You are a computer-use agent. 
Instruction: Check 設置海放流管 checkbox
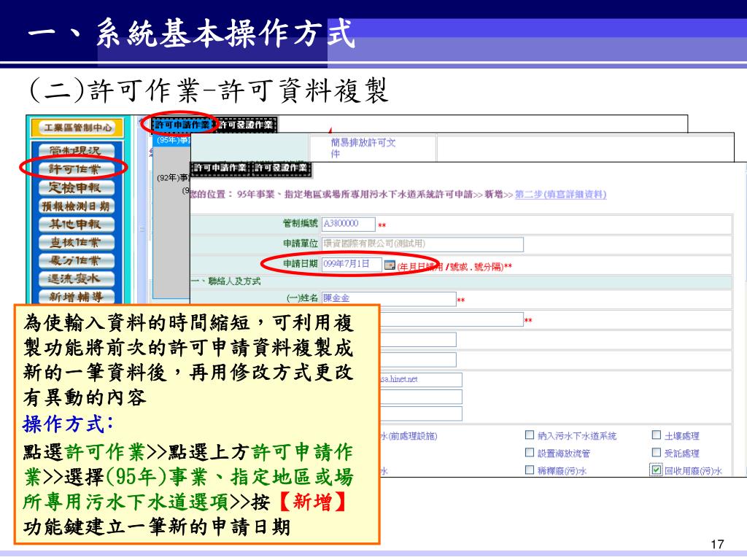530,452
